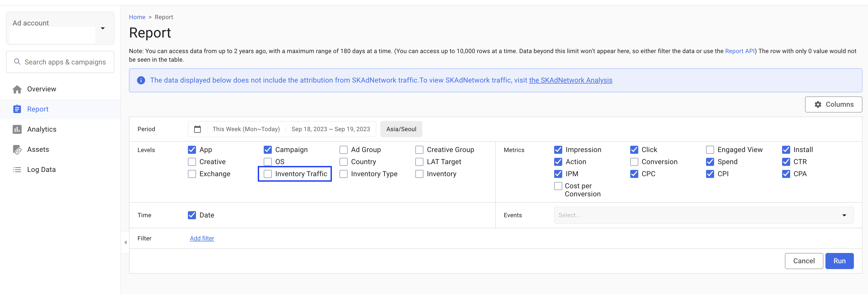The image size is (868, 294).
Task: Open the Report API link
Action: 740,51
